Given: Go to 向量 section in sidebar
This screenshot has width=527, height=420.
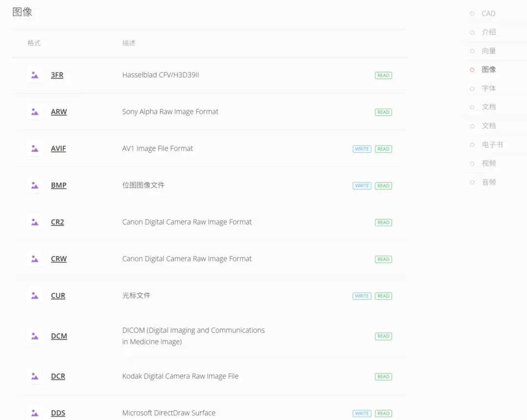Looking at the screenshot, I should click(x=488, y=51).
